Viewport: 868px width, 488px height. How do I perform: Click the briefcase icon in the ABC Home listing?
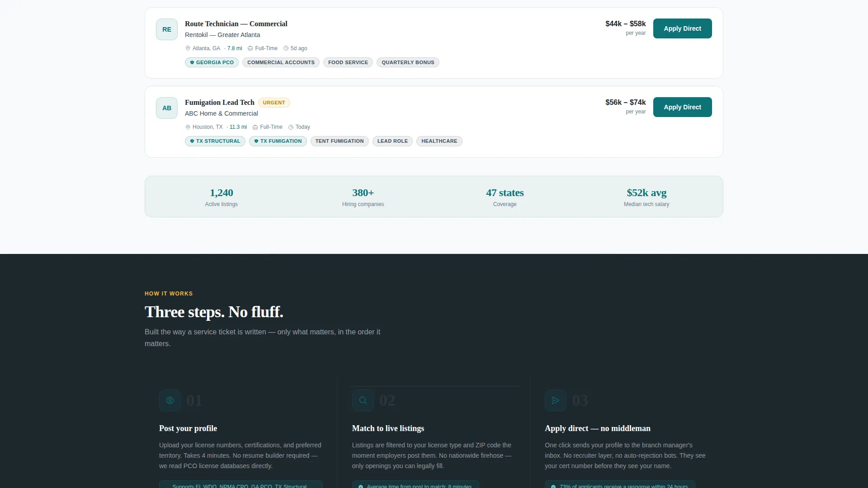coord(255,127)
